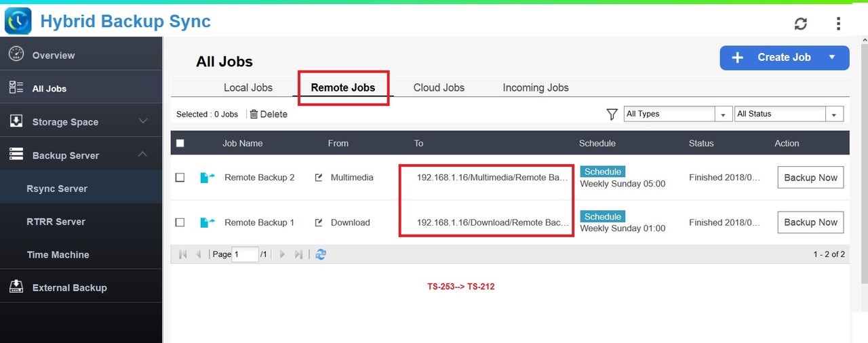Click the Create Job button label
The width and height of the screenshot is (868, 343).
click(784, 58)
